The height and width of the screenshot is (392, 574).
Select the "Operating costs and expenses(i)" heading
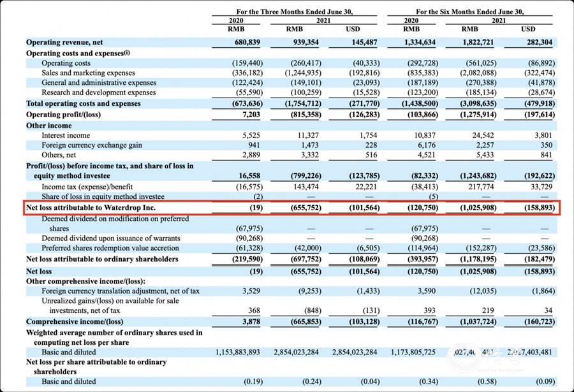pyautogui.click(x=78, y=53)
